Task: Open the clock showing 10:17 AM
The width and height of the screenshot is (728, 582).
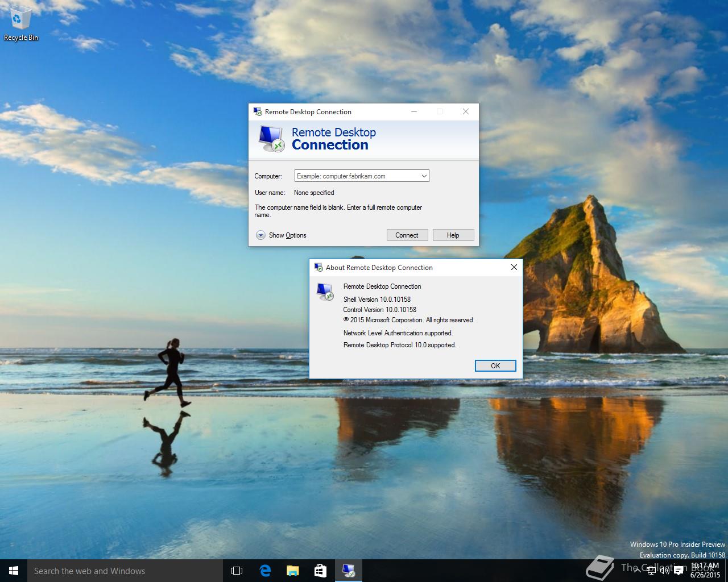Action: pos(705,570)
